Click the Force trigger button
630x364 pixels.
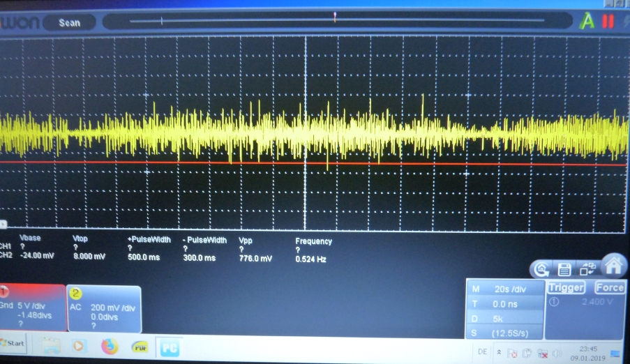pos(610,288)
